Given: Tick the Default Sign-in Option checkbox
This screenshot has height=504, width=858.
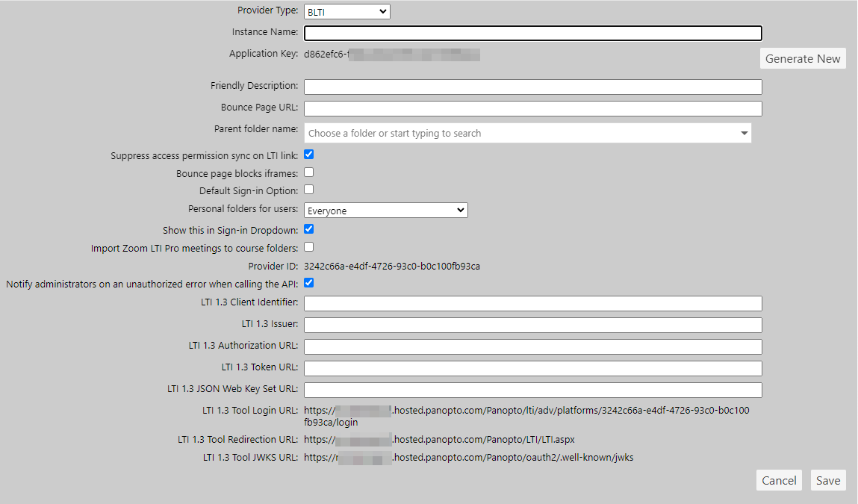Looking at the screenshot, I should click(309, 190).
